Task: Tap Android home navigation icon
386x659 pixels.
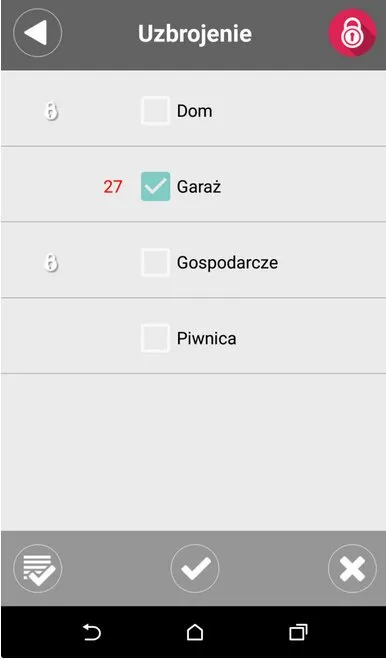Action: tap(195, 632)
